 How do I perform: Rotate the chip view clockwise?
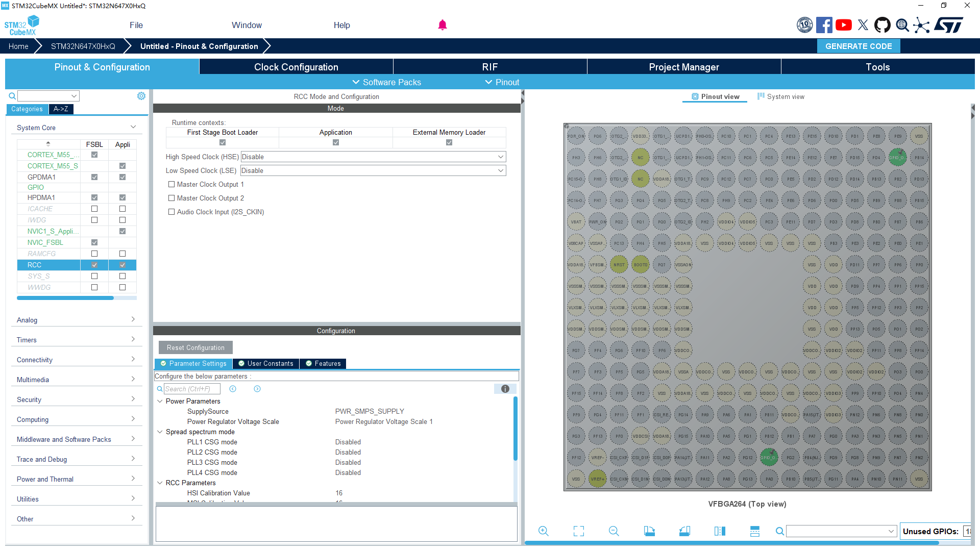click(649, 531)
